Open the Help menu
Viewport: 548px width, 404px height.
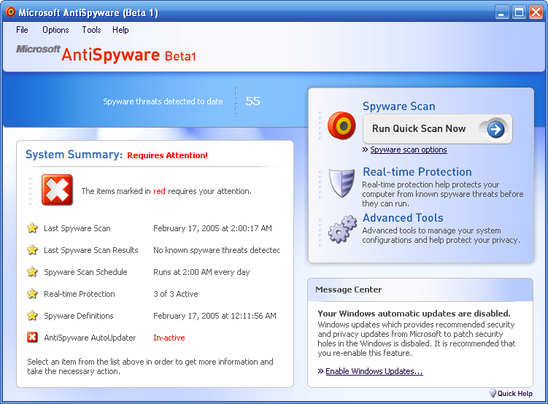tap(121, 30)
